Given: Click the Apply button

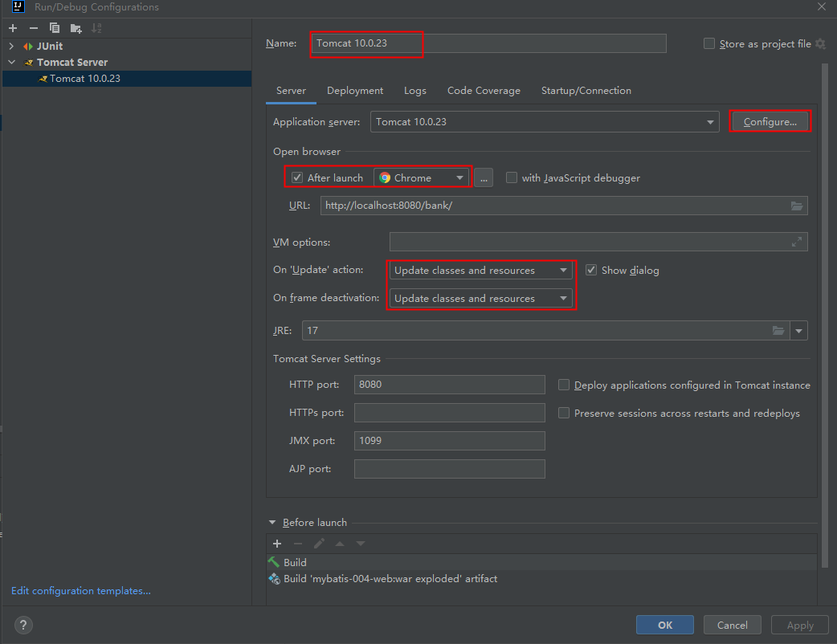Looking at the screenshot, I should pyautogui.click(x=799, y=626).
